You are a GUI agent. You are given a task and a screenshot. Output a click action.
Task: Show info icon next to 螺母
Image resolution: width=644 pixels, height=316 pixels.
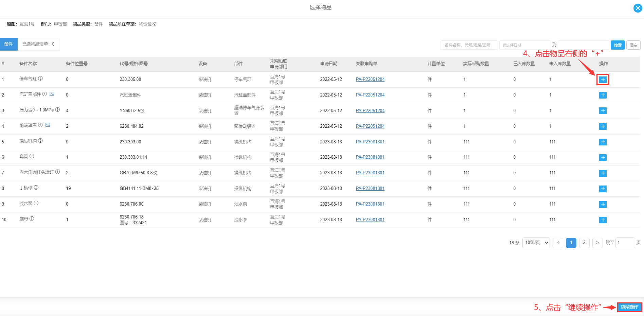pos(32,218)
